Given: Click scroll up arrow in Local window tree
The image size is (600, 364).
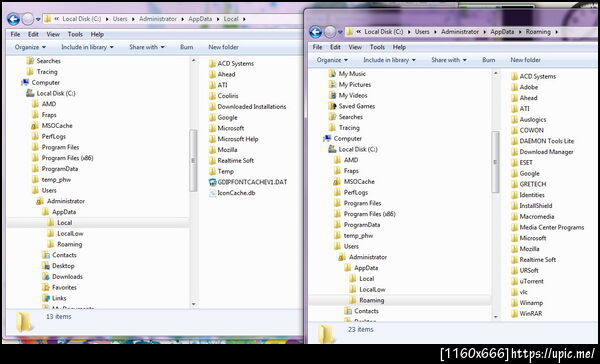Looking at the screenshot, I should (x=194, y=60).
